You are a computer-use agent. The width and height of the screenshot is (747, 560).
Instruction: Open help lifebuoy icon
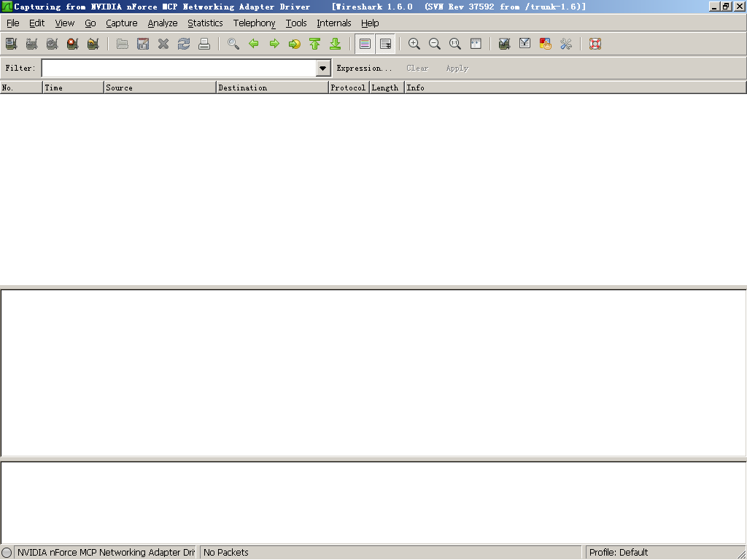595,44
